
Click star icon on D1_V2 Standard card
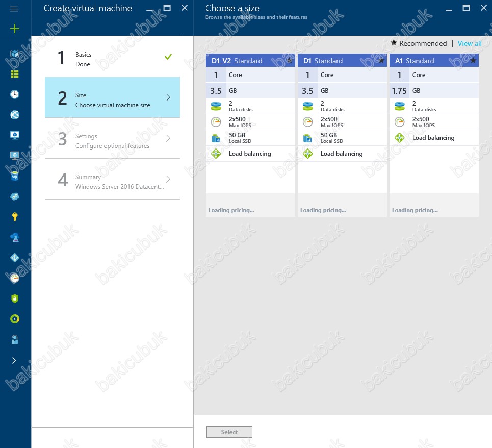[x=289, y=60]
